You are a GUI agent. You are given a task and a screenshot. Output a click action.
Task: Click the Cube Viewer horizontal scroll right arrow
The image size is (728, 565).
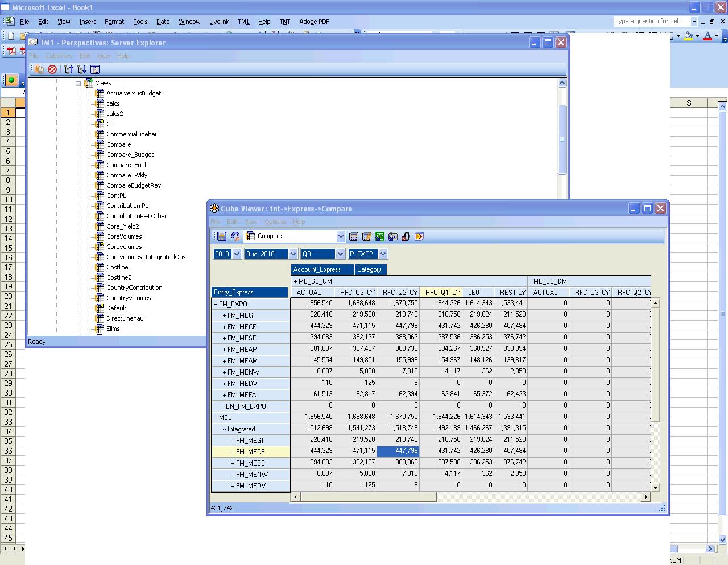coord(646,497)
